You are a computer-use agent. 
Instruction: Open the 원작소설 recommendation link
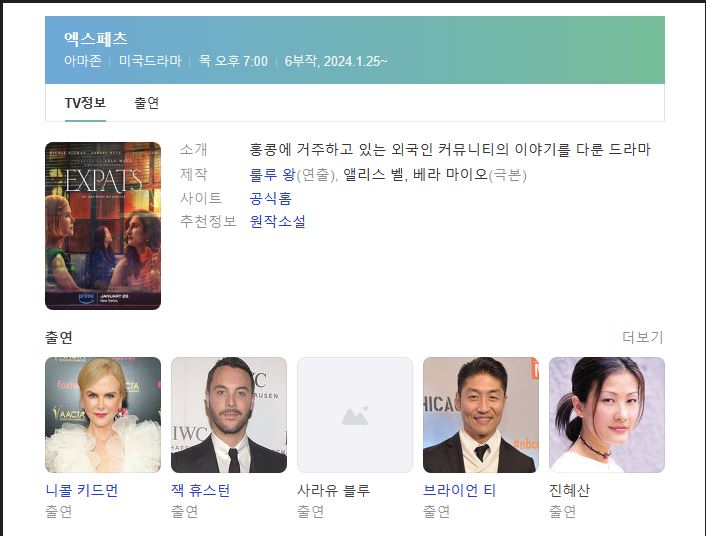point(278,221)
